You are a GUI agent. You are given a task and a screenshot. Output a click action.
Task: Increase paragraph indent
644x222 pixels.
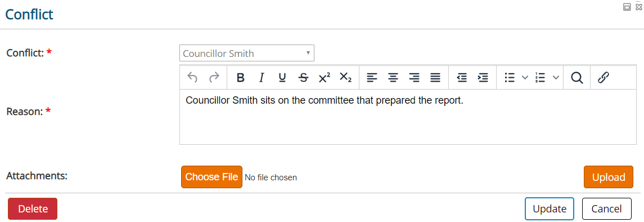[x=483, y=77]
